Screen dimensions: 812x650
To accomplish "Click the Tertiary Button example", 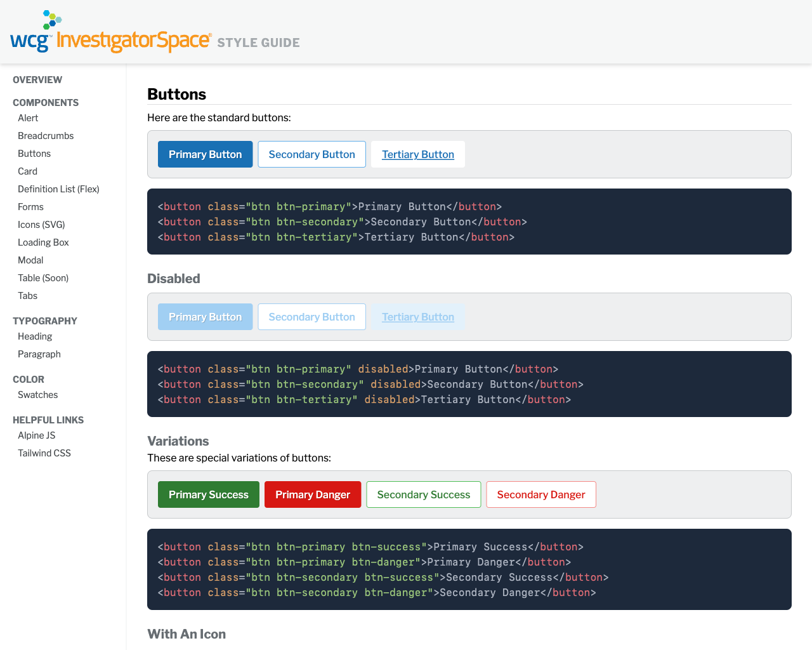I will click(417, 154).
